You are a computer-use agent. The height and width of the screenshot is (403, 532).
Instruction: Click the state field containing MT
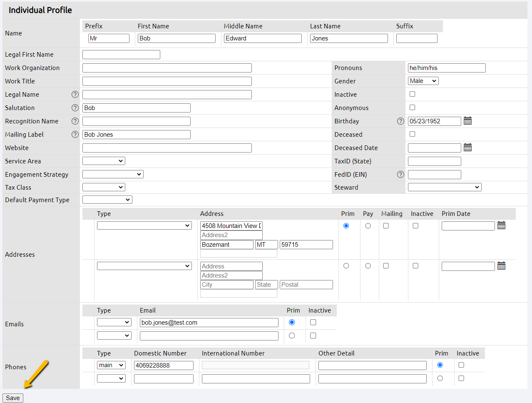266,245
